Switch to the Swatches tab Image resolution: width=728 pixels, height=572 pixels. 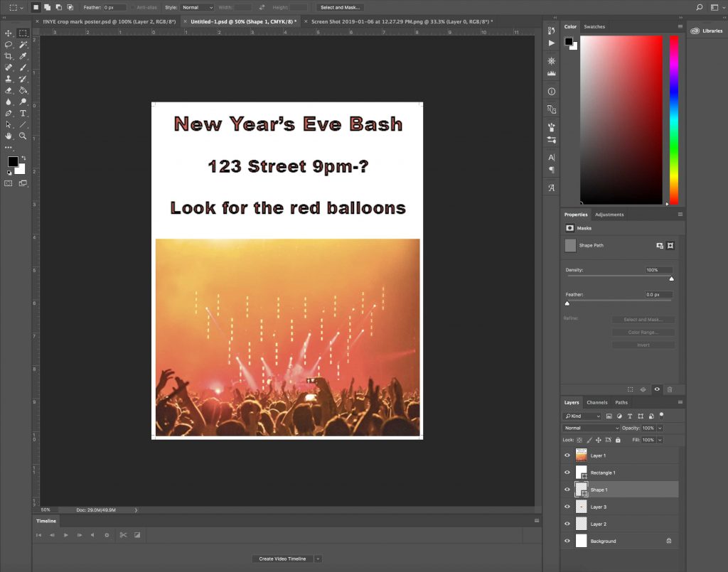click(x=594, y=26)
